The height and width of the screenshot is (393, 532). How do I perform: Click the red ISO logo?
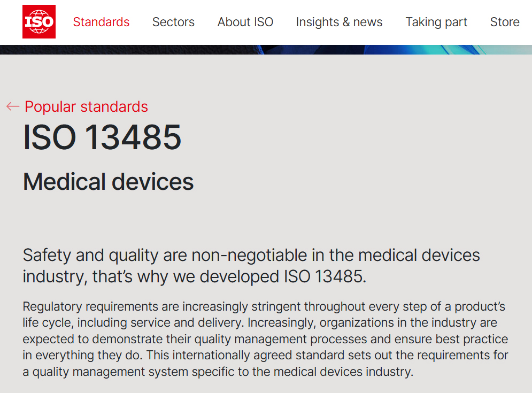38,22
